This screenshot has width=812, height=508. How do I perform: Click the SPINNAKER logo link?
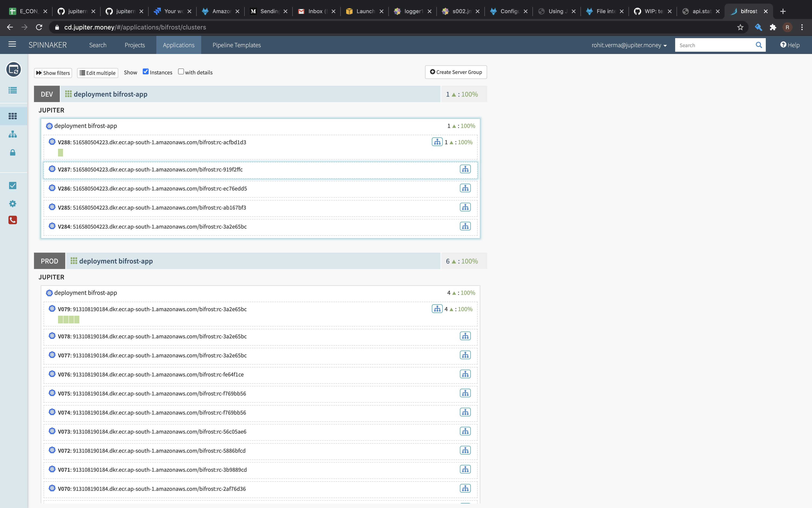48,45
